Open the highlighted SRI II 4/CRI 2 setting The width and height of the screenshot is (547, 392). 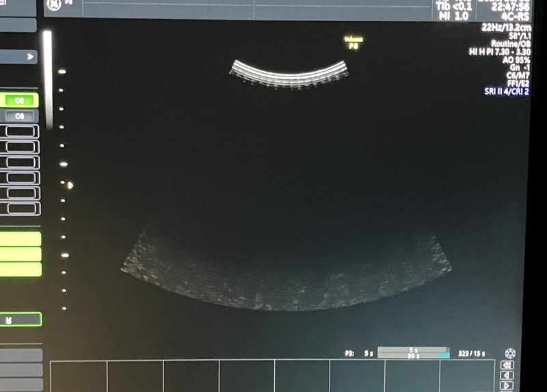tap(507, 91)
